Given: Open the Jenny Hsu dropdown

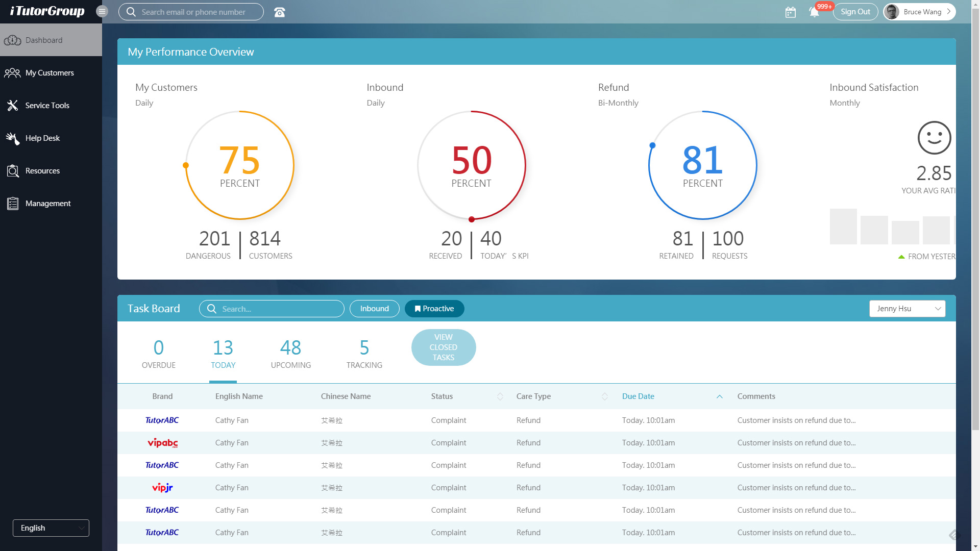Looking at the screenshot, I should (x=907, y=309).
